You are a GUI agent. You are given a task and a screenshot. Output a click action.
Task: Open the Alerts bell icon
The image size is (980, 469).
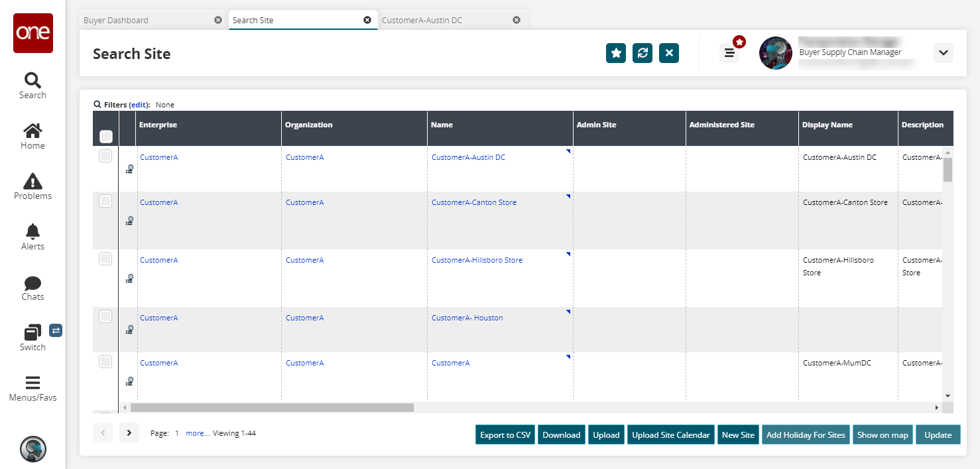32,237
